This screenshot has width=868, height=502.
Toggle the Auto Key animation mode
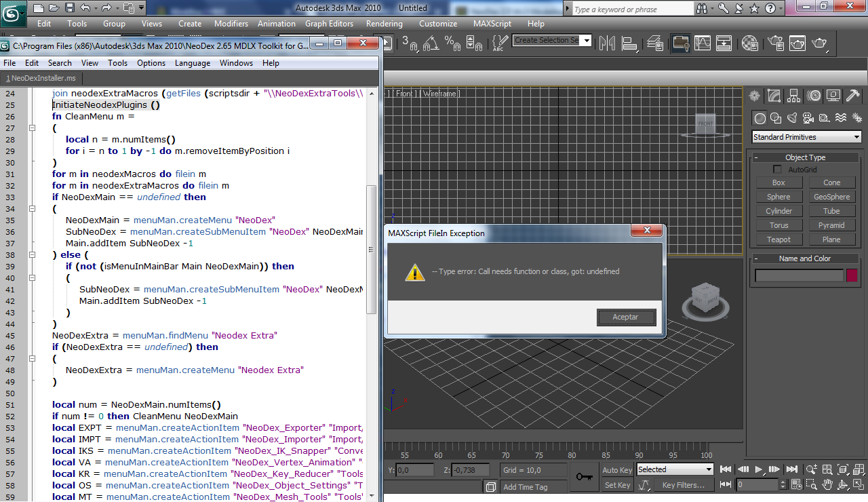click(x=618, y=470)
